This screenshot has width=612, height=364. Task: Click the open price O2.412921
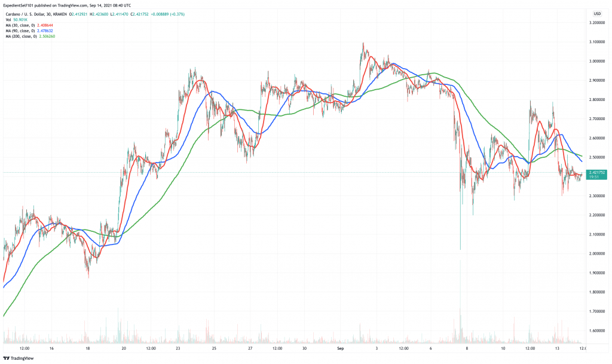78,14
